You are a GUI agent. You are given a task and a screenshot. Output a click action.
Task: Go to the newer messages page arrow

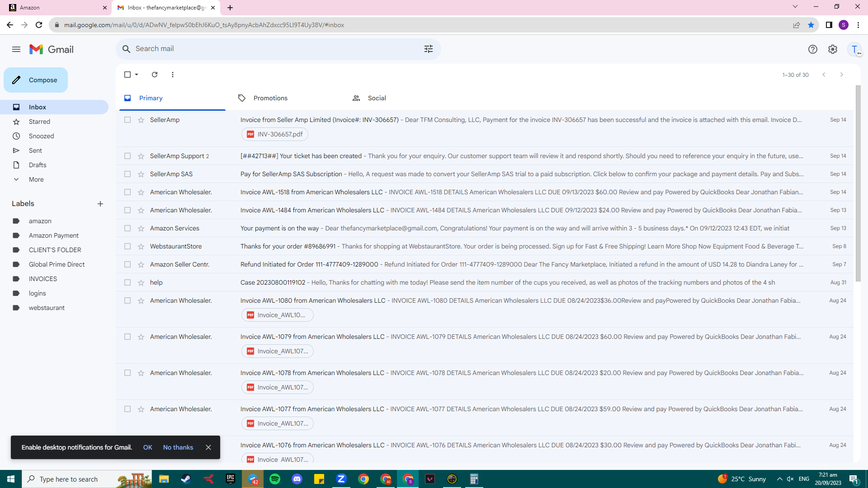click(x=824, y=75)
